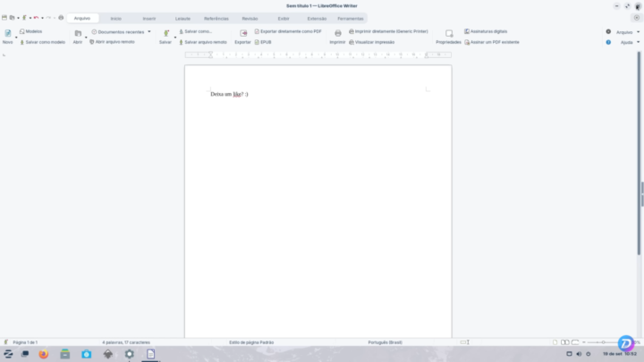Switch to the Início tab
644x362 pixels.
[115, 19]
